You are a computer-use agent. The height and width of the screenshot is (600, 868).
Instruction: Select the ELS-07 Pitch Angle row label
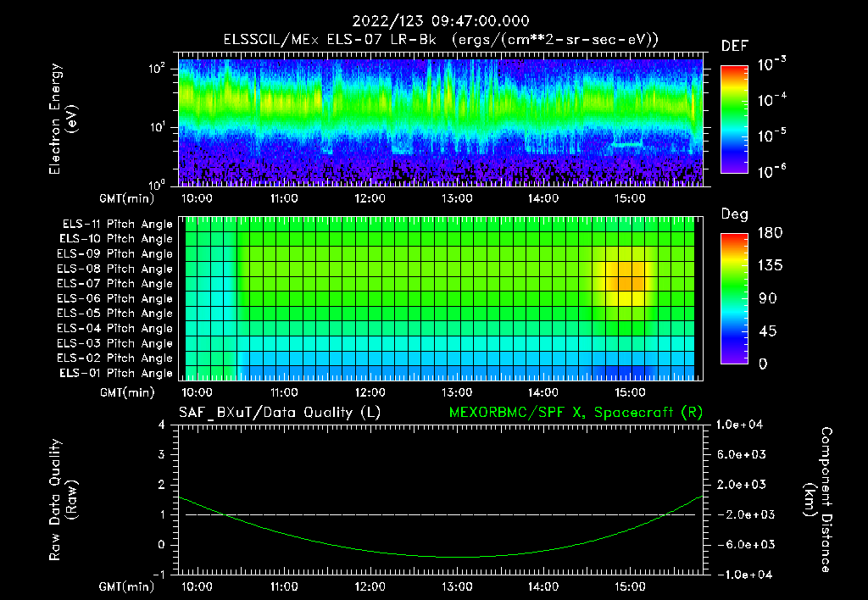[x=114, y=284]
